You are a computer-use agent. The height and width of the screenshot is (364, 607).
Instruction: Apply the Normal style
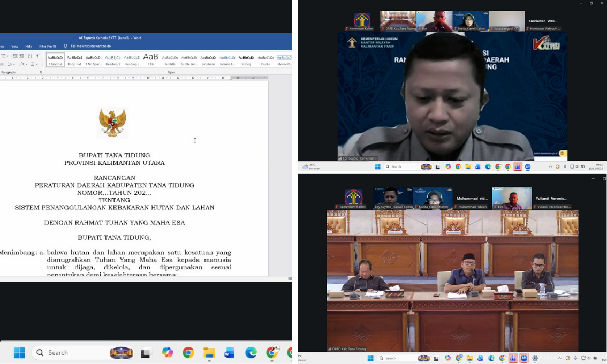56,59
